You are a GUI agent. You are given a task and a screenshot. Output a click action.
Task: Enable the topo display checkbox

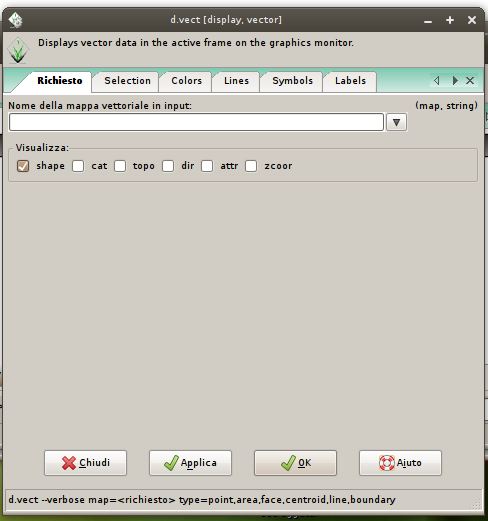[120, 166]
